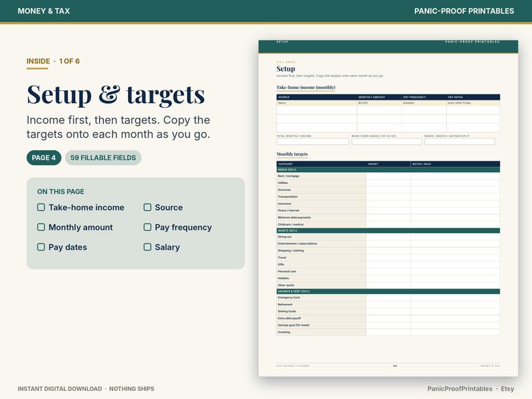The height and width of the screenshot is (399, 532).
Task: Click the Gifts row label
Action: tap(281, 264)
